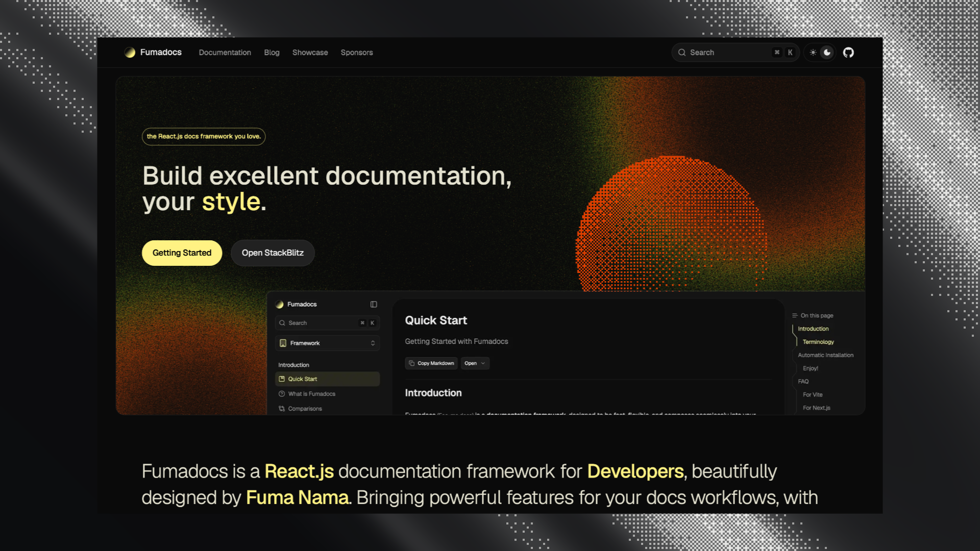Click the Open StackBlitz button
This screenshot has width=980, height=551.
(273, 253)
